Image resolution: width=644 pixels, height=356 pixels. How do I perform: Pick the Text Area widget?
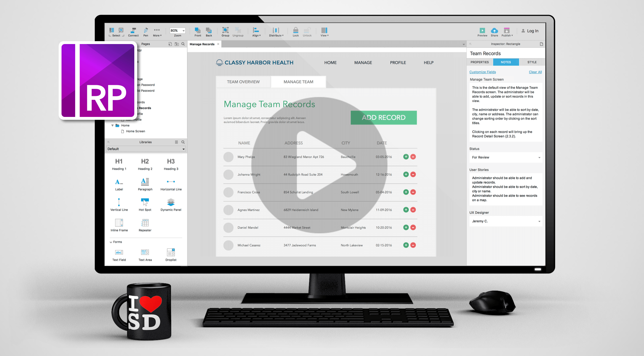[x=145, y=255]
